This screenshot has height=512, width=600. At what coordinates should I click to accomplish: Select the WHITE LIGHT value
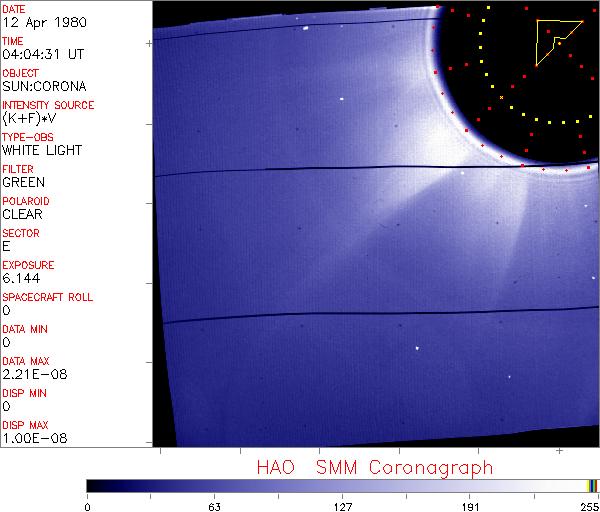[x=42, y=150]
